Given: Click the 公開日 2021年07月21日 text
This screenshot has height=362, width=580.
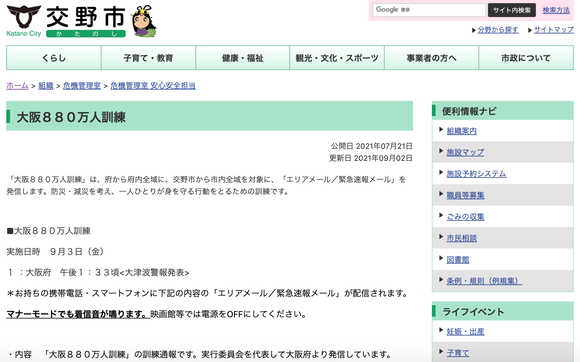Looking at the screenshot, I should click(371, 146).
